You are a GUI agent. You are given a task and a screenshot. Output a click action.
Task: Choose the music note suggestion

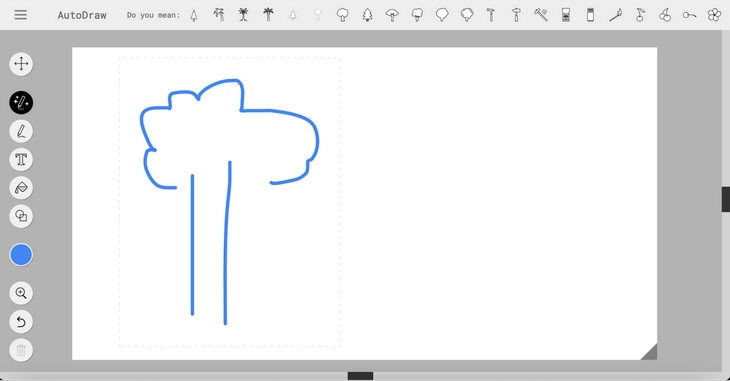(640, 15)
